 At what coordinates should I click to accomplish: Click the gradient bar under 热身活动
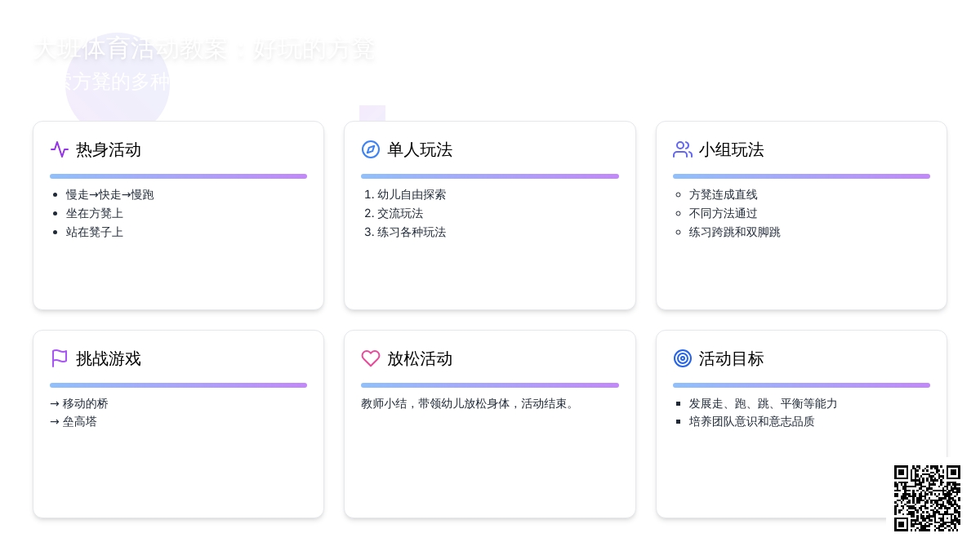point(178,176)
